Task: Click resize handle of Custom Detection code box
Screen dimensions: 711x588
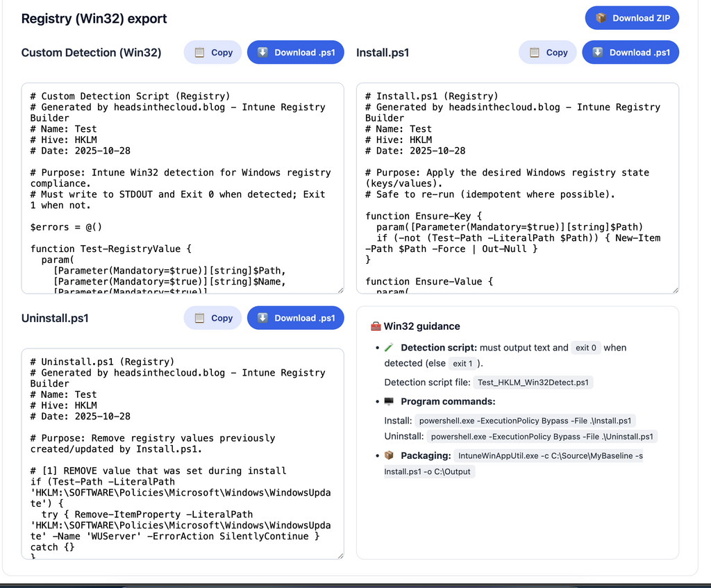Action: click(x=340, y=289)
